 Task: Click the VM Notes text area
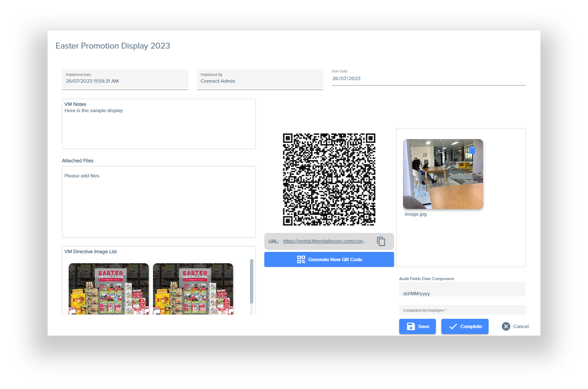[x=159, y=127]
